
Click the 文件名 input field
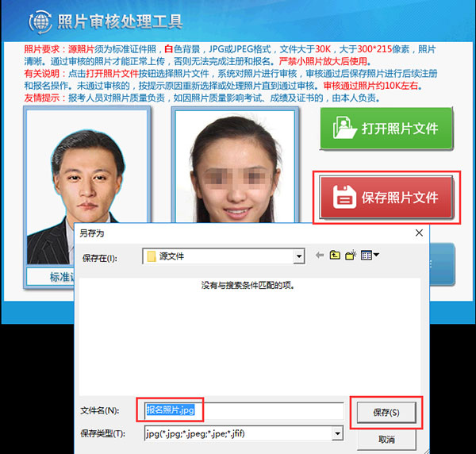[244, 410]
